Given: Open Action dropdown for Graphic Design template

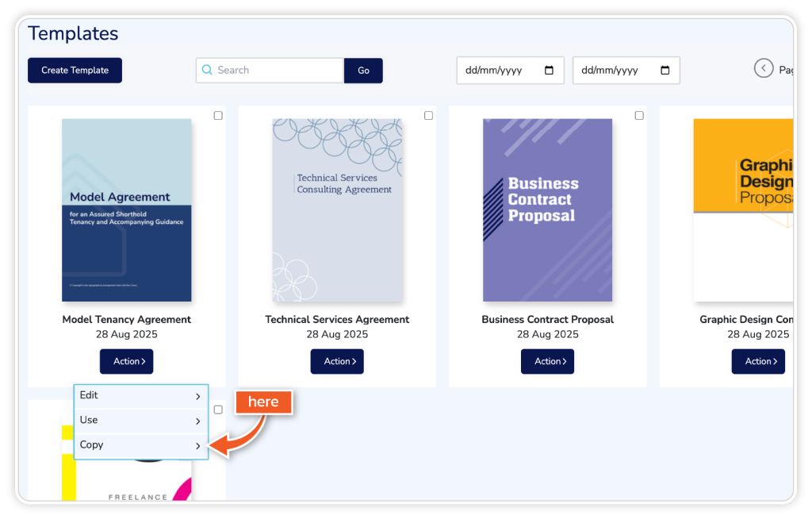Looking at the screenshot, I should click(757, 361).
